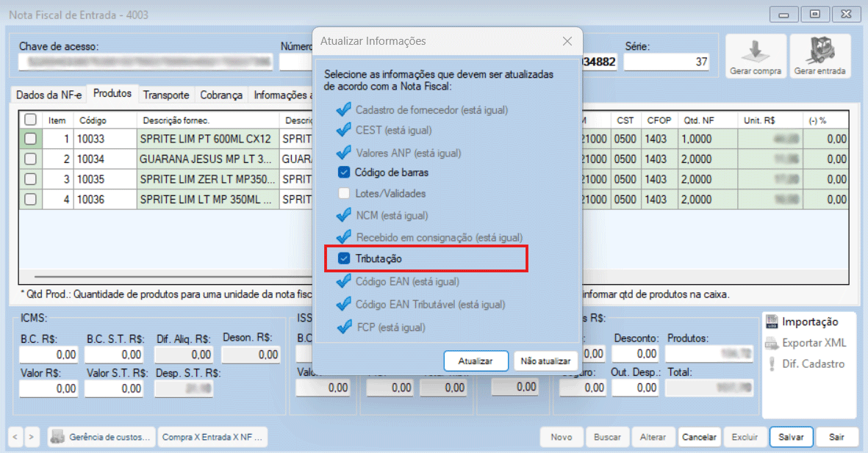The width and height of the screenshot is (868, 453).
Task: Check the Lotes/Validades checkbox
Action: click(x=344, y=194)
